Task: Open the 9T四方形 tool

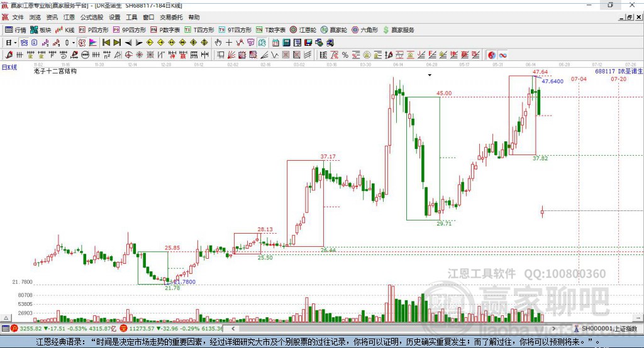Action: pos(235,30)
